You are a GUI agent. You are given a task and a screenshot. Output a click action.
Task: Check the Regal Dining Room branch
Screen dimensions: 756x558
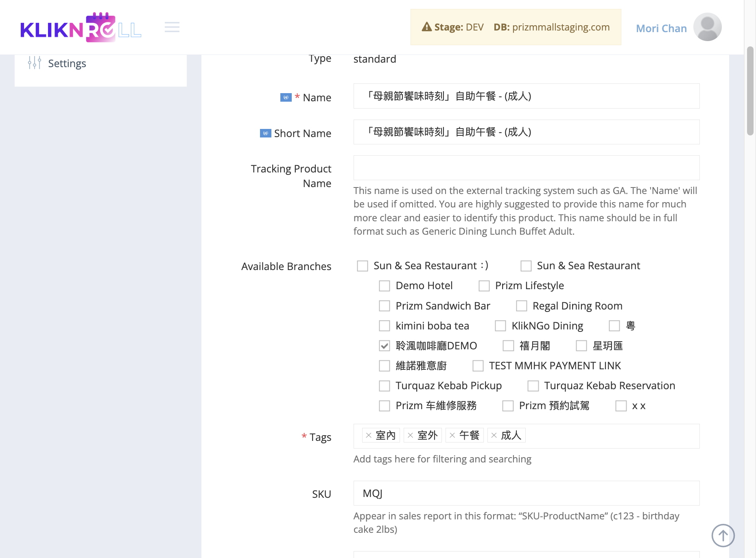(522, 306)
